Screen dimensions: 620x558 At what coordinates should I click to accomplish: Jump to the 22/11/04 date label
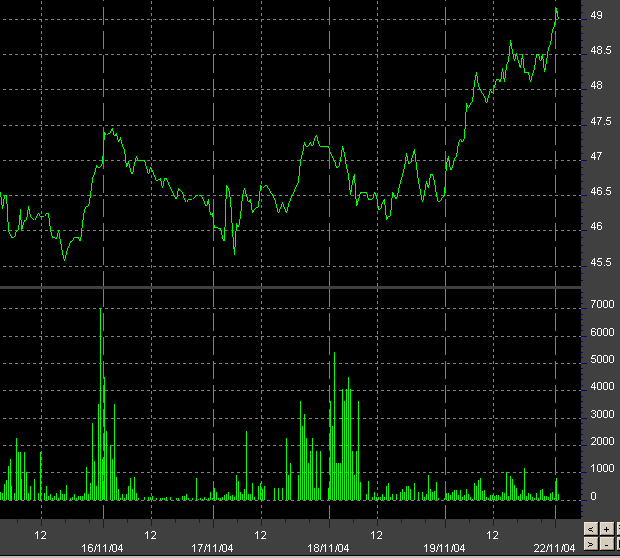pos(555,547)
